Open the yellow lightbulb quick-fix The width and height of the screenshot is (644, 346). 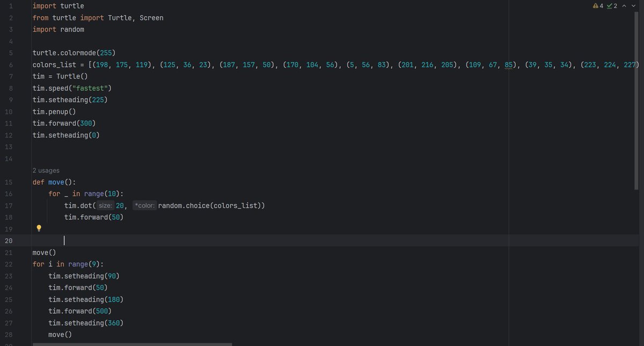(39, 228)
